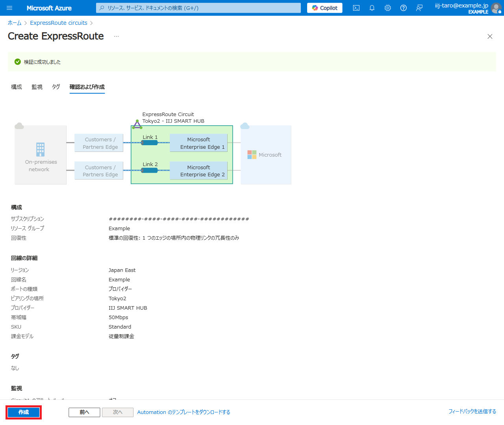Click Microsoft Enterprise Edge 1 box
504x425 pixels.
199,143
